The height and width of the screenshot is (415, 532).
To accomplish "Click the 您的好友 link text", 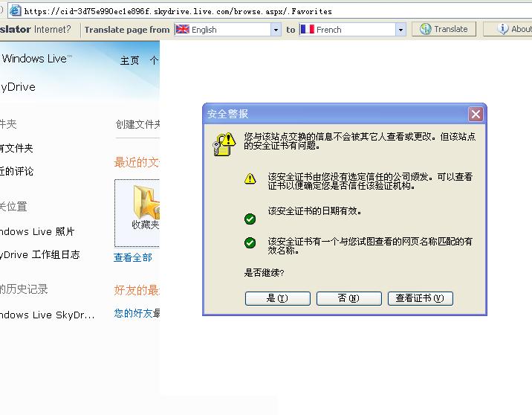I will pyautogui.click(x=133, y=313).
